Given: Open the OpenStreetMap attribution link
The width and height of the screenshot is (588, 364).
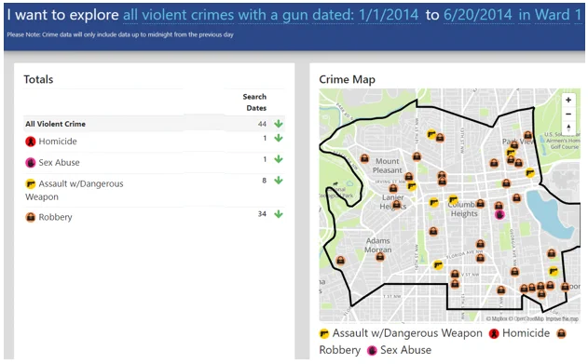Looking at the screenshot, I should click(x=526, y=319).
